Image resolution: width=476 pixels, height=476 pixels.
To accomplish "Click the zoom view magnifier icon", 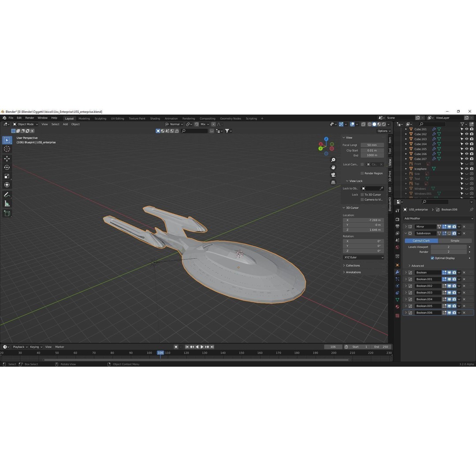I will point(333,160).
